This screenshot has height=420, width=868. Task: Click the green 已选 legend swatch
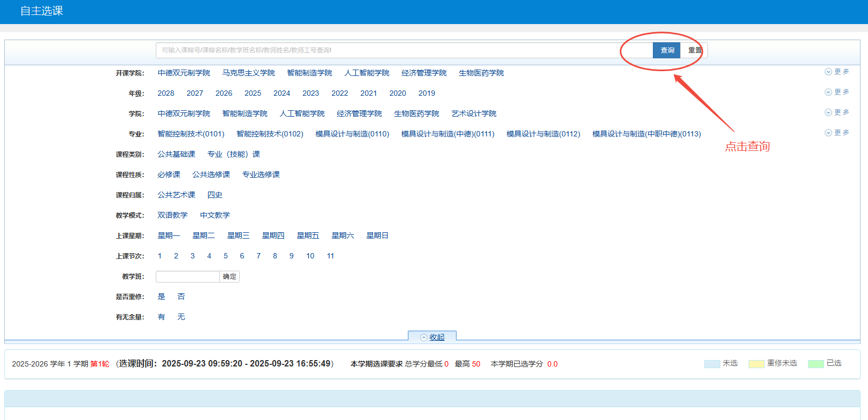tap(816, 364)
